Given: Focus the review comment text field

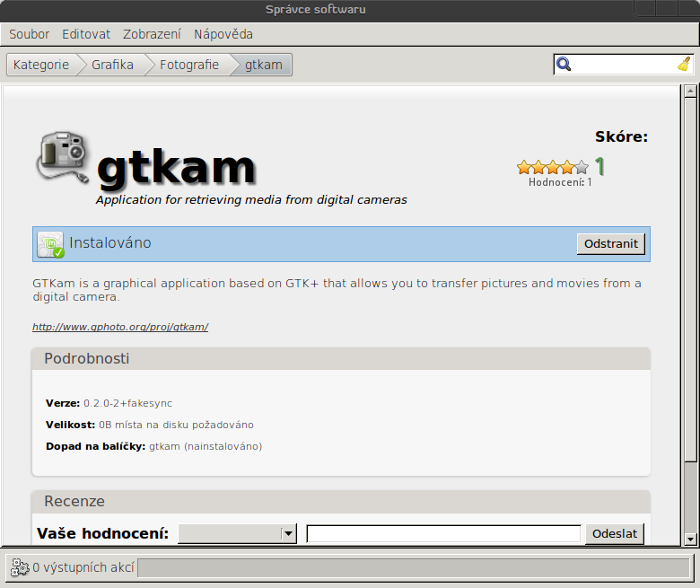Looking at the screenshot, I should pos(443,533).
